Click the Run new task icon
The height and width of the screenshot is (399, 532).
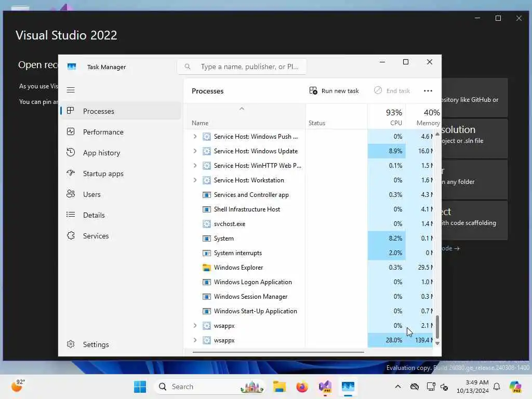(x=313, y=90)
